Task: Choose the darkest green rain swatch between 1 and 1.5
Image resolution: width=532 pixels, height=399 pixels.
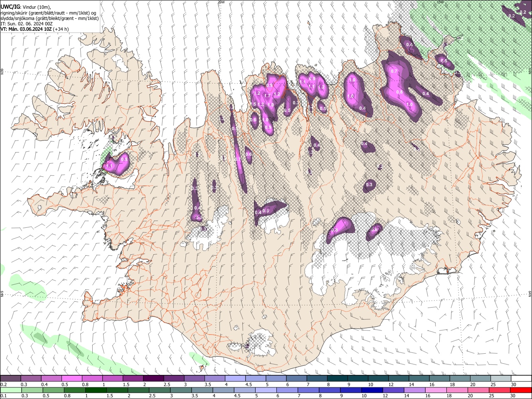Action: tap(96, 390)
